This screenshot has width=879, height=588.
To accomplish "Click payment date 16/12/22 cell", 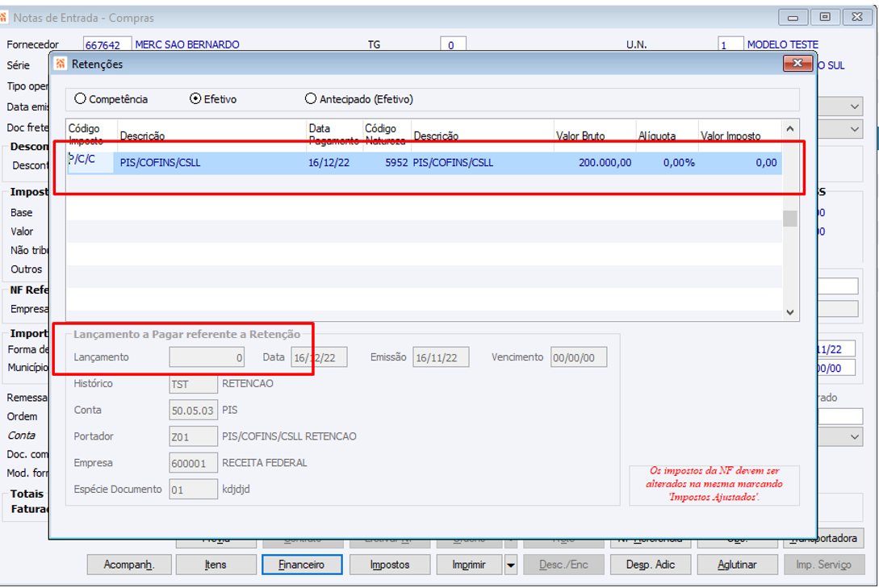I will 329,163.
